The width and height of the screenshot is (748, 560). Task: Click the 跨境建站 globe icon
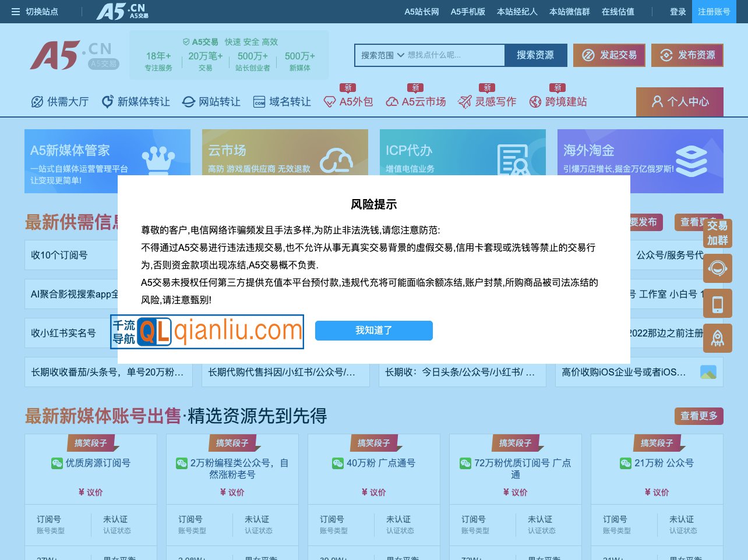tap(535, 101)
